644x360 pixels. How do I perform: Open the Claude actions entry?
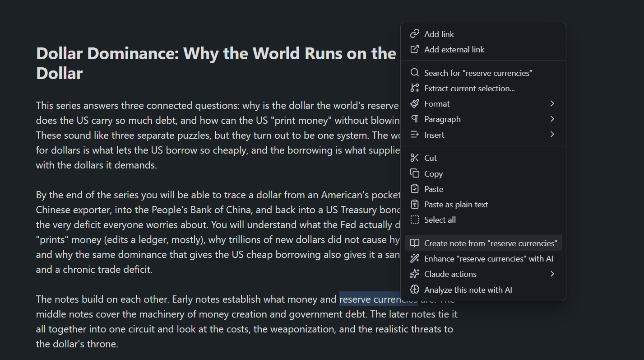pos(483,274)
